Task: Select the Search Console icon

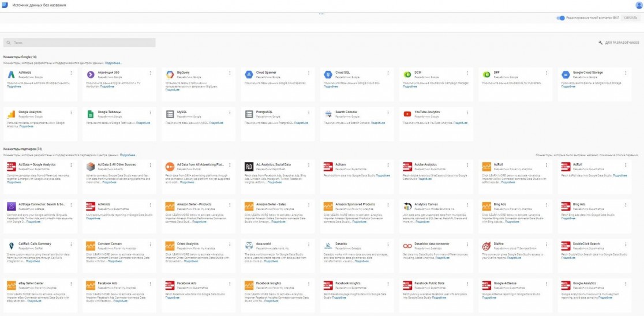Action: pyautogui.click(x=328, y=114)
